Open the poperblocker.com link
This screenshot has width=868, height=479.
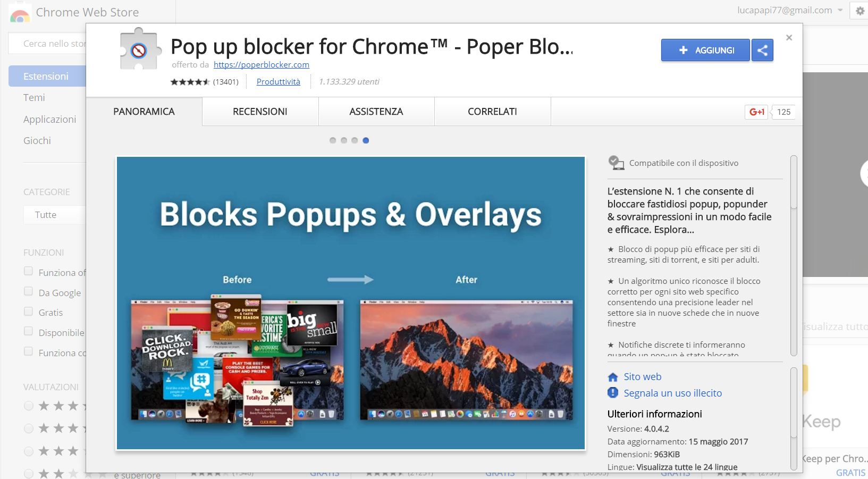(262, 64)
